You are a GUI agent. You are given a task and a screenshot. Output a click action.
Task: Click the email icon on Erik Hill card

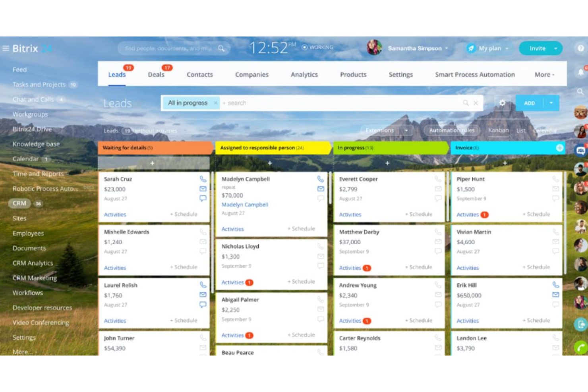point(556,295)
